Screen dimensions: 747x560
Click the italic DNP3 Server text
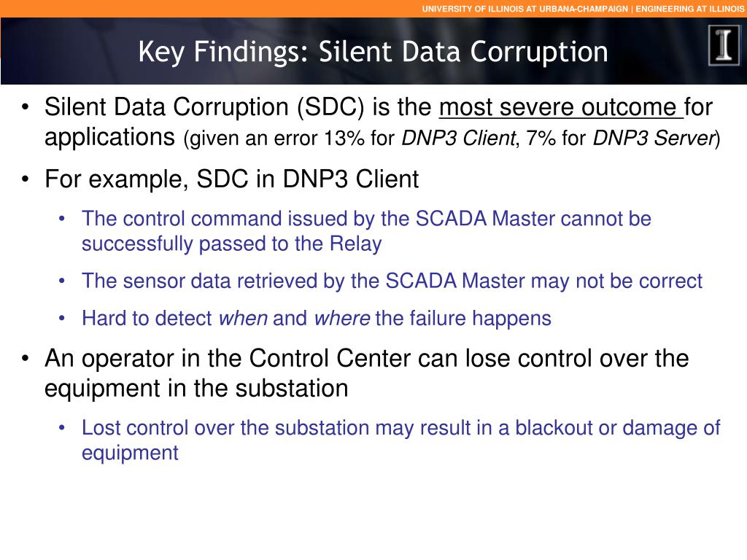click(653, 138)
